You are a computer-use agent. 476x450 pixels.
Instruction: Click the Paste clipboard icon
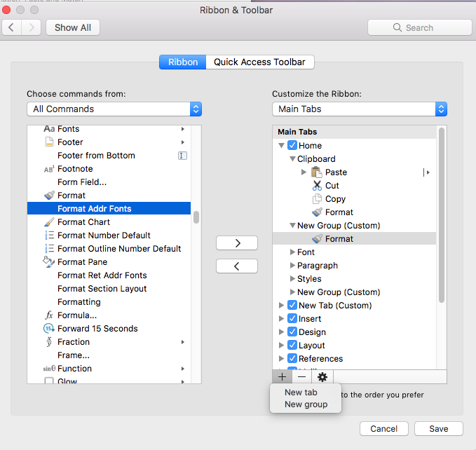317,172
